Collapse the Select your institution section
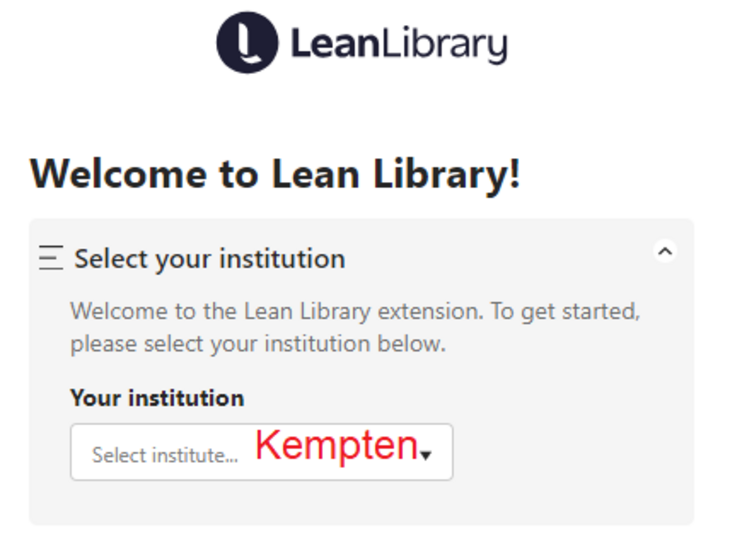The height and width of the screenshot is (551, 730). [664, 251]
